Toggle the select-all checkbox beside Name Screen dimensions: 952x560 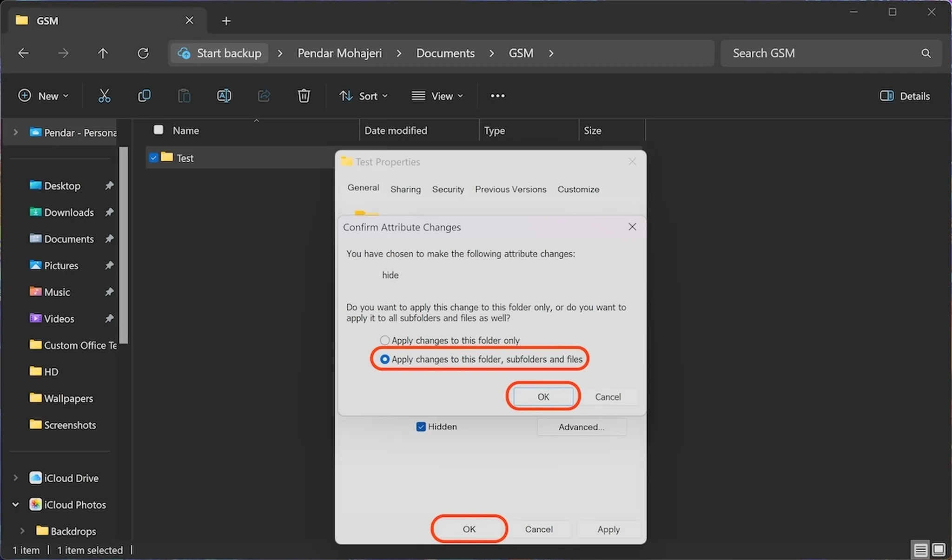pos(159,130)
